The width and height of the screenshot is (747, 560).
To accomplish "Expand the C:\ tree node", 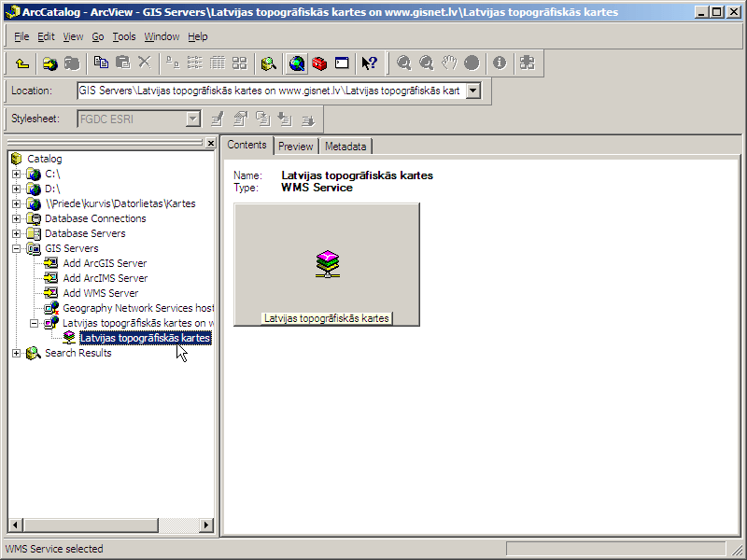I will (16, 175).
